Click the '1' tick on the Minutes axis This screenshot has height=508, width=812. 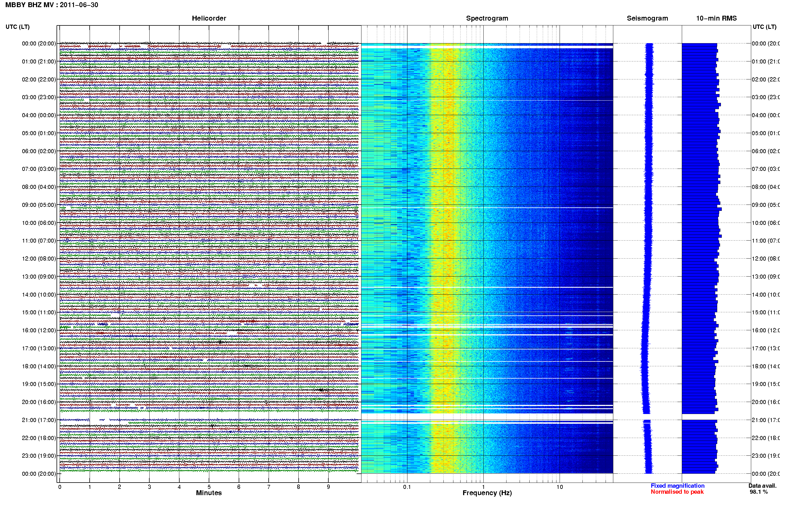pyautogui.click(x=90, y=487)
